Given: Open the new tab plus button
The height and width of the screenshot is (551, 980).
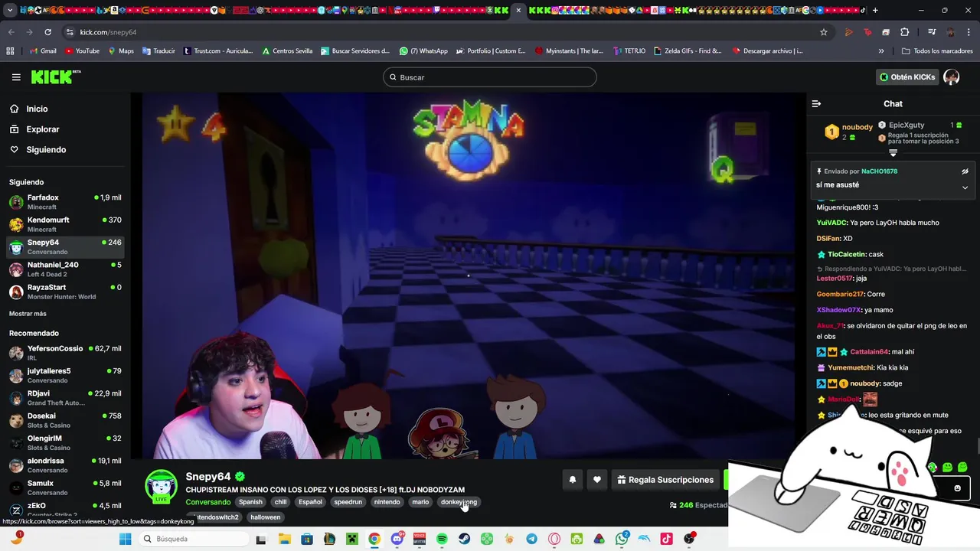Looking at the screenshot, I should [x=875, y=10].
